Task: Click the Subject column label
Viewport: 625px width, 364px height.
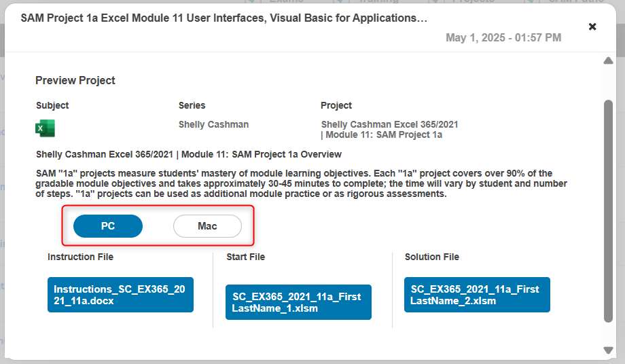Action: (52, 105)
